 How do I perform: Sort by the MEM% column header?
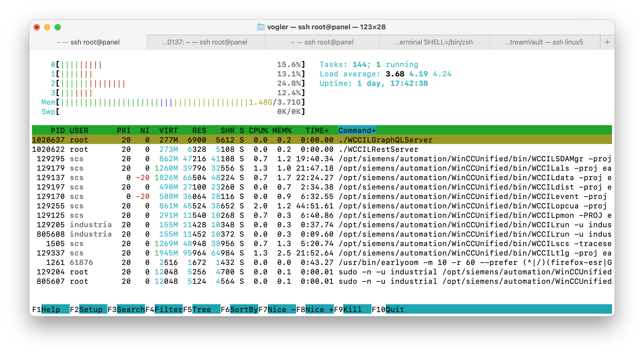[x=282, y=130]
